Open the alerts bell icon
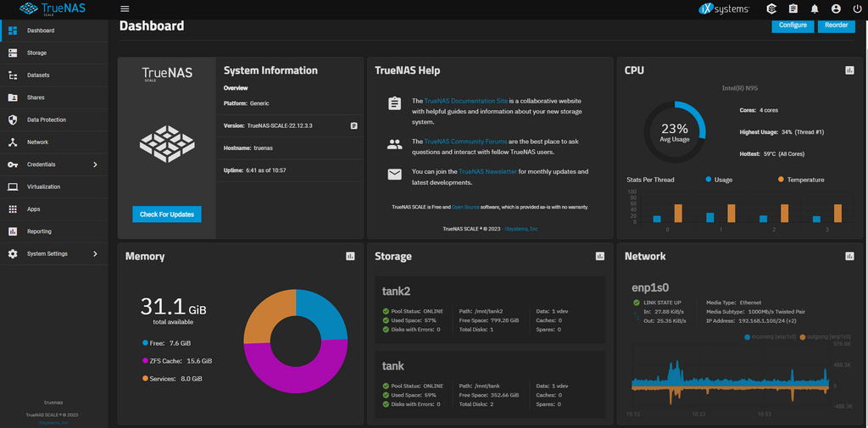This screenshot has height=428, width=868. point(814,8)
